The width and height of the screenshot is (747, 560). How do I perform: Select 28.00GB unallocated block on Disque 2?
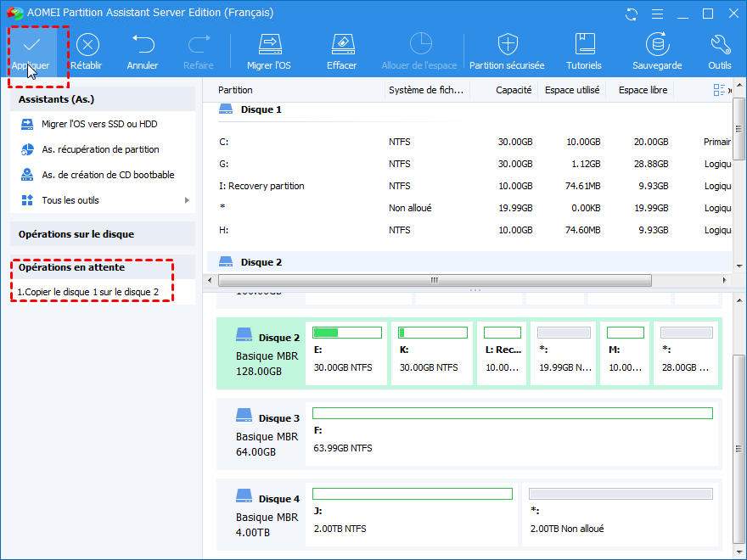[686, 353]
